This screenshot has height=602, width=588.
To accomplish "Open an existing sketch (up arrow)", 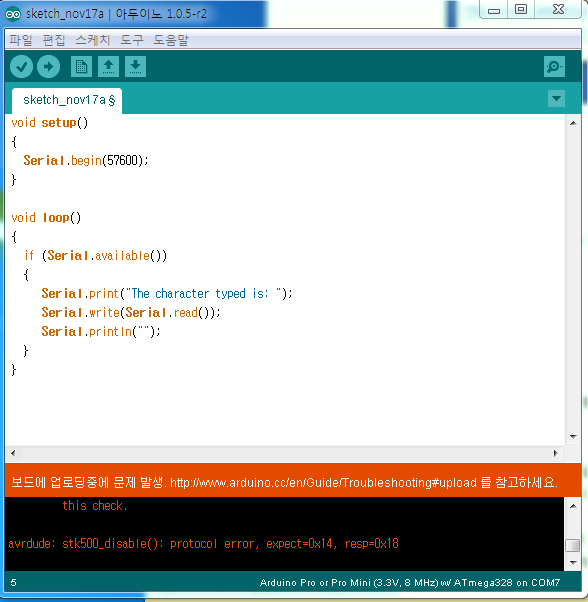I will (x=108, y=67).
